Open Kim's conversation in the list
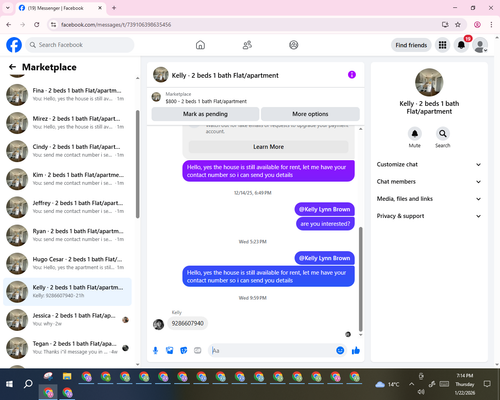The width and height of the screenshot is (500, 400). (x=67, y=179)
